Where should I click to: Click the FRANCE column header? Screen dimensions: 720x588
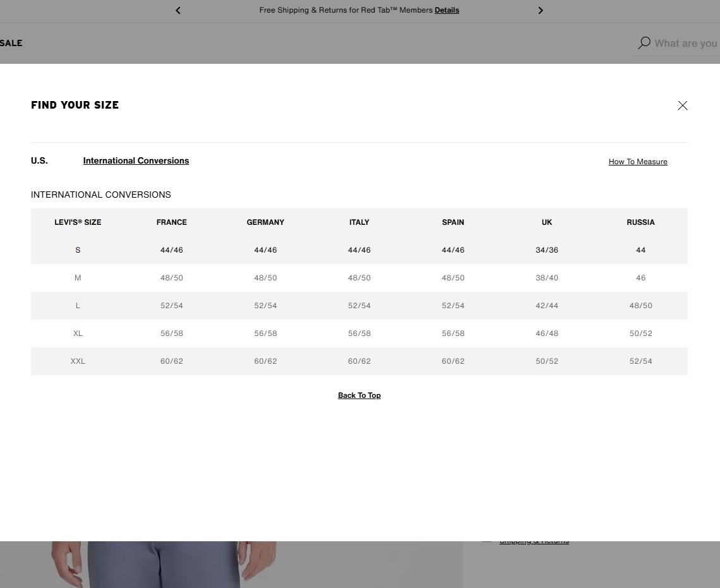(171, 222)
